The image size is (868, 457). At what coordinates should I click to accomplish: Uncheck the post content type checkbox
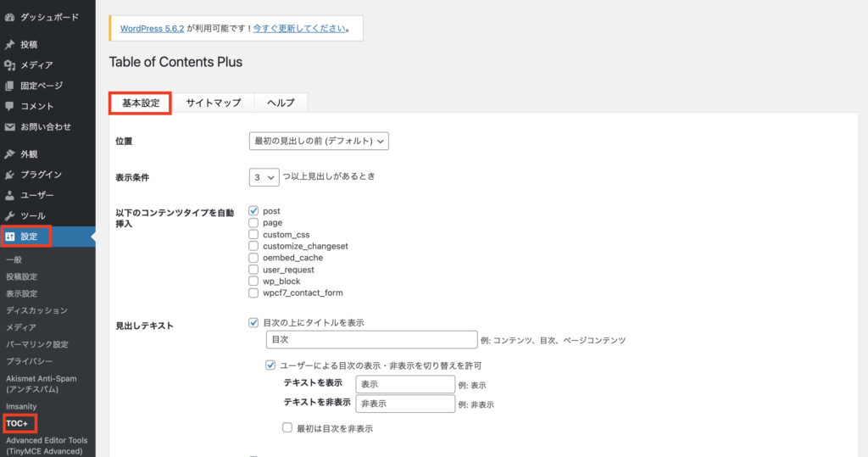pos(253,210)
